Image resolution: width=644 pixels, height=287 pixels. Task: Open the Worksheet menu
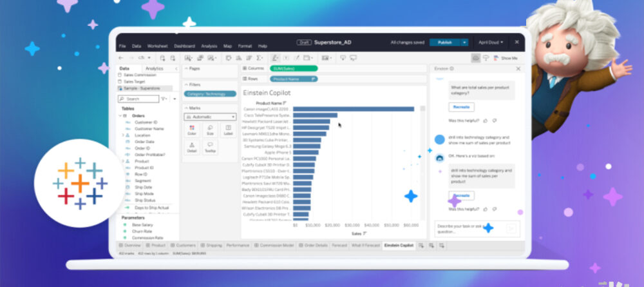pyautogui.click(x=157, y=46)
